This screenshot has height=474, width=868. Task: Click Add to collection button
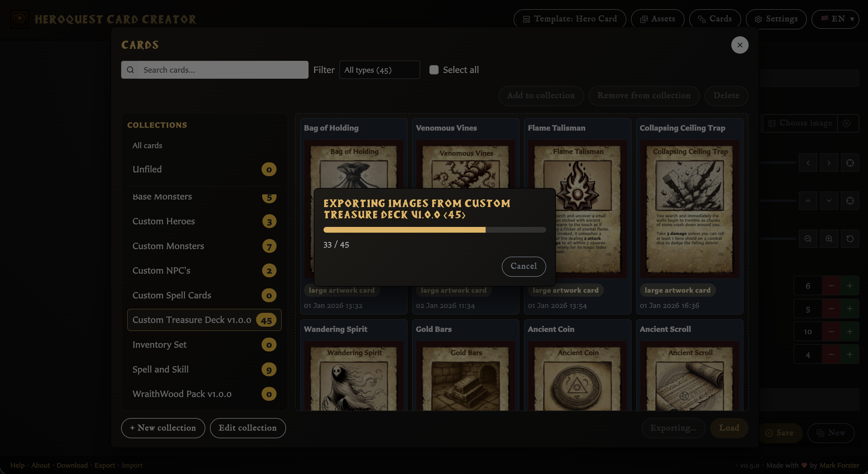click(x=541, y=96)
